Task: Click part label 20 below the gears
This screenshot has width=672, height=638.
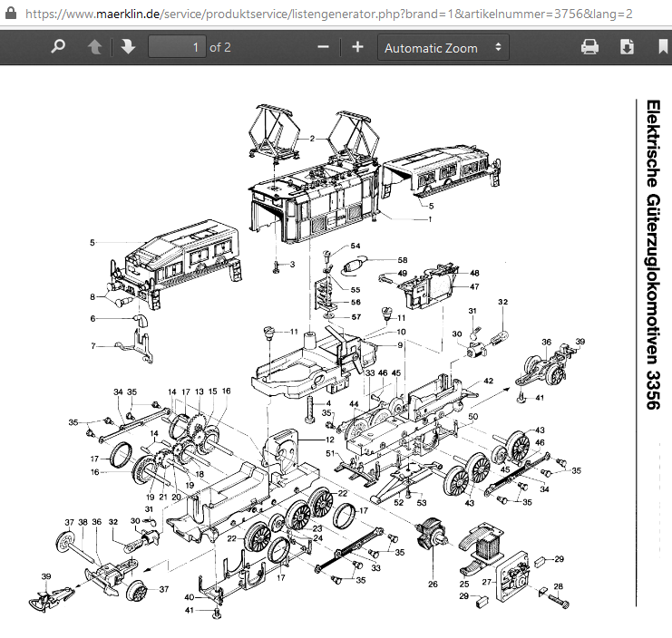Action: coord(176,497)
